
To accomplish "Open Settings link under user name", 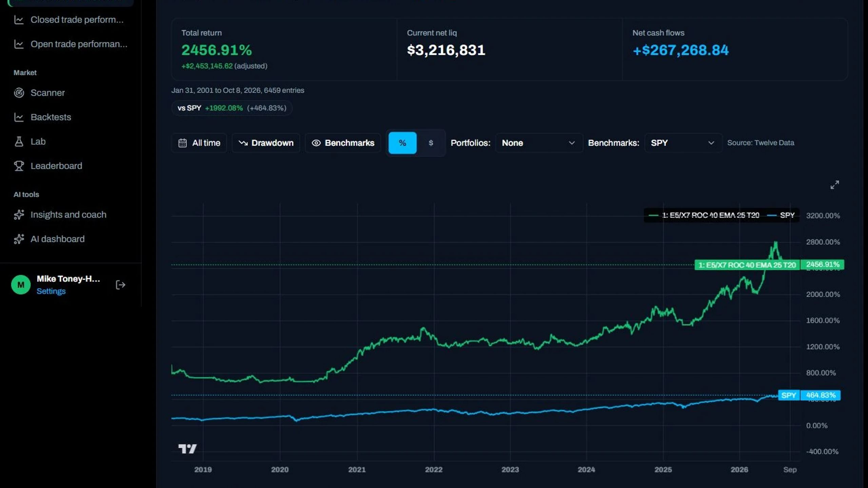I will 51,291.
